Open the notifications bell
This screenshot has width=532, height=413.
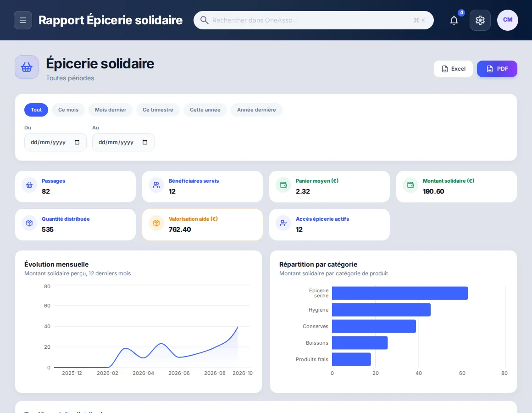(454, 20)
